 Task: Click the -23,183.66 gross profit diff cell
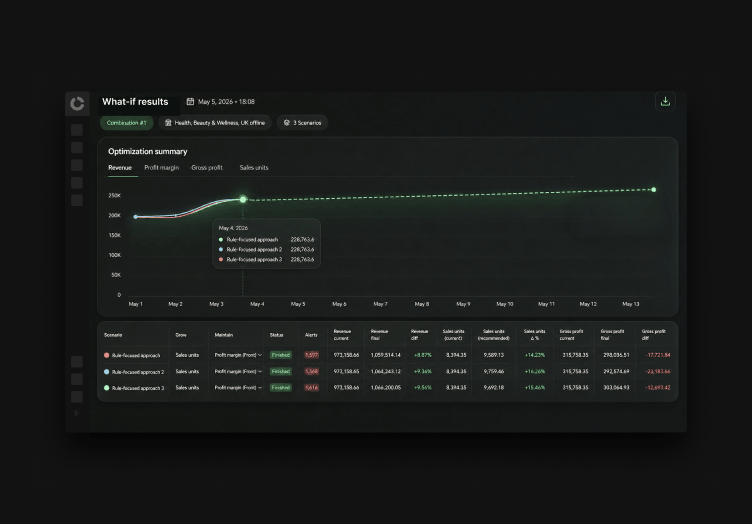click(658, 372)
